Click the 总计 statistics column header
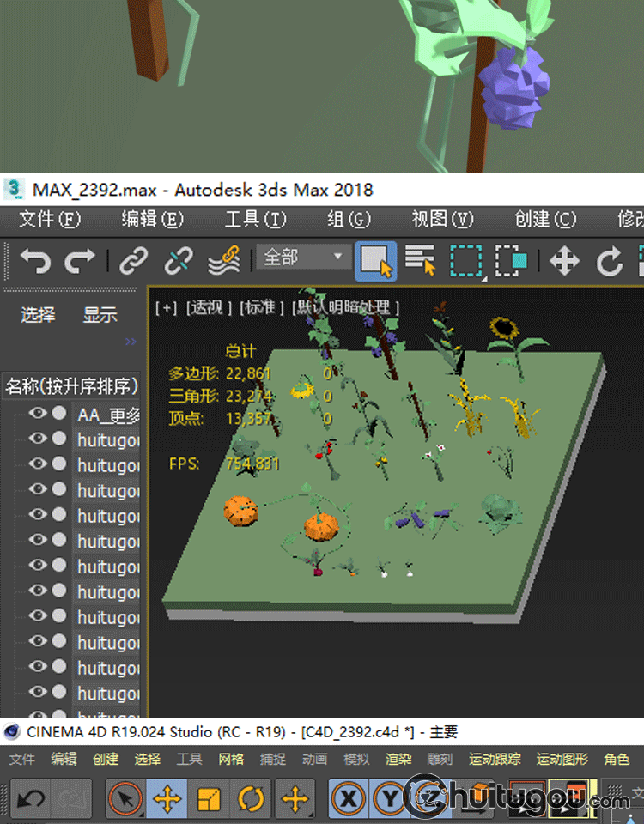 point(240,350)
